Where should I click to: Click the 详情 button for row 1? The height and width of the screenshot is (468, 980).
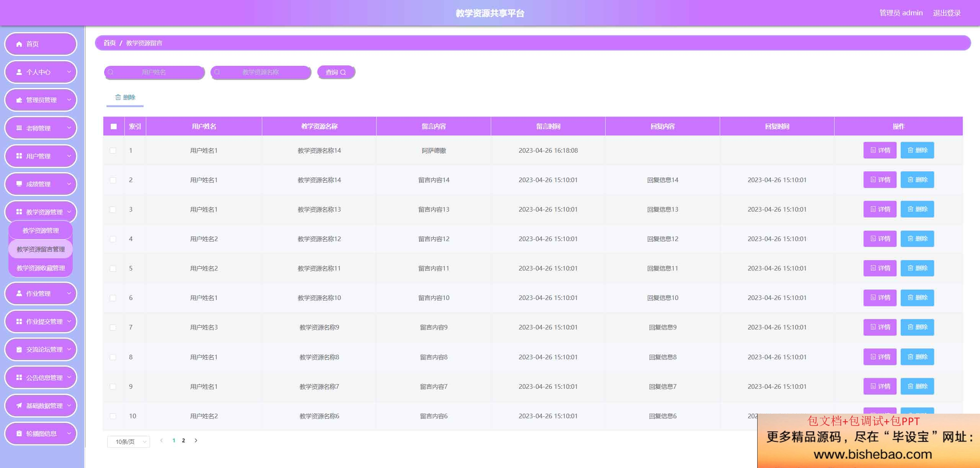coord(880,150)
